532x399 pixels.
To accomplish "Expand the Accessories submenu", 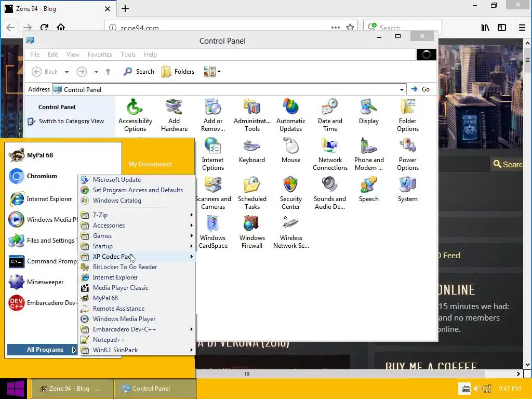I will click(137, 225).
